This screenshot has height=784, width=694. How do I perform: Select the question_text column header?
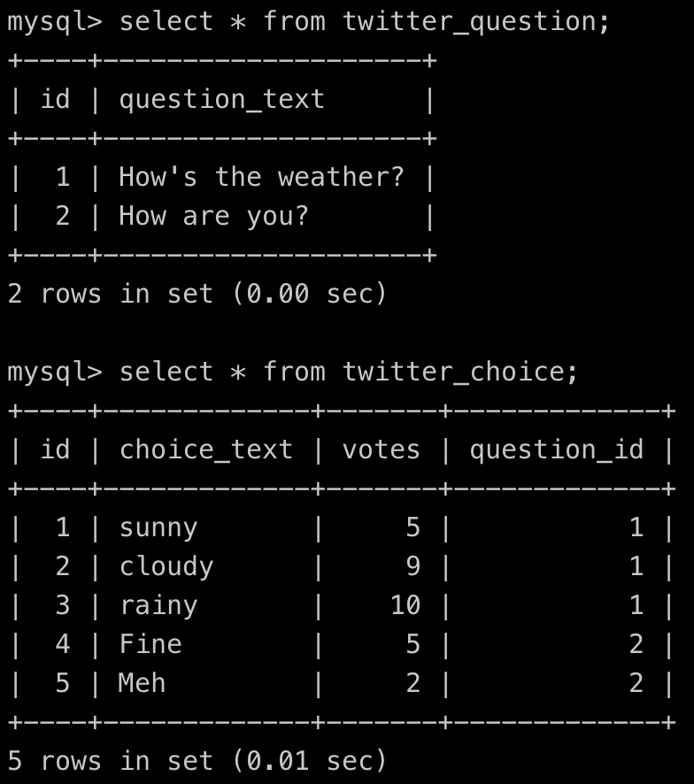pos(221,100)
